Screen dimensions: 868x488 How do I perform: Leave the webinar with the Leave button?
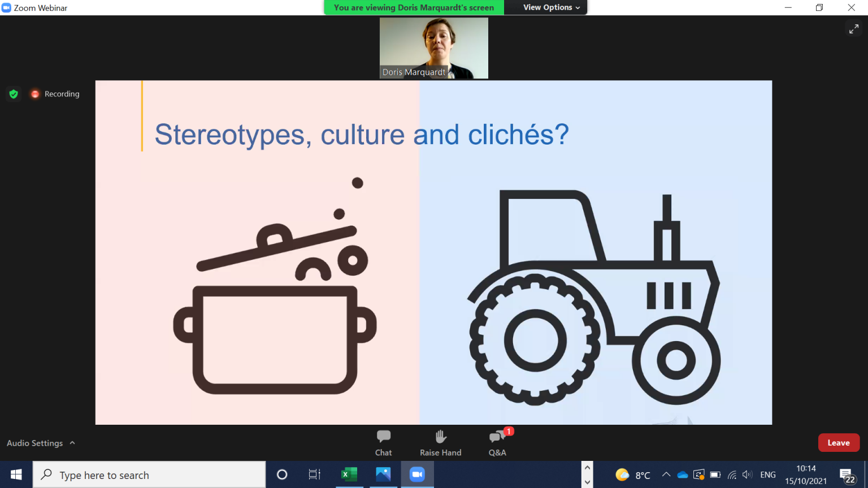click(x=839, y=443)
